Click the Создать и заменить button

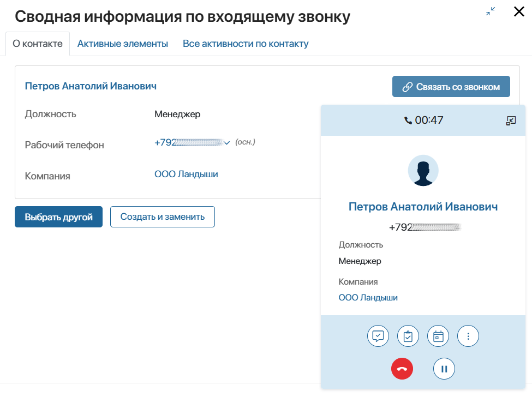163,216
